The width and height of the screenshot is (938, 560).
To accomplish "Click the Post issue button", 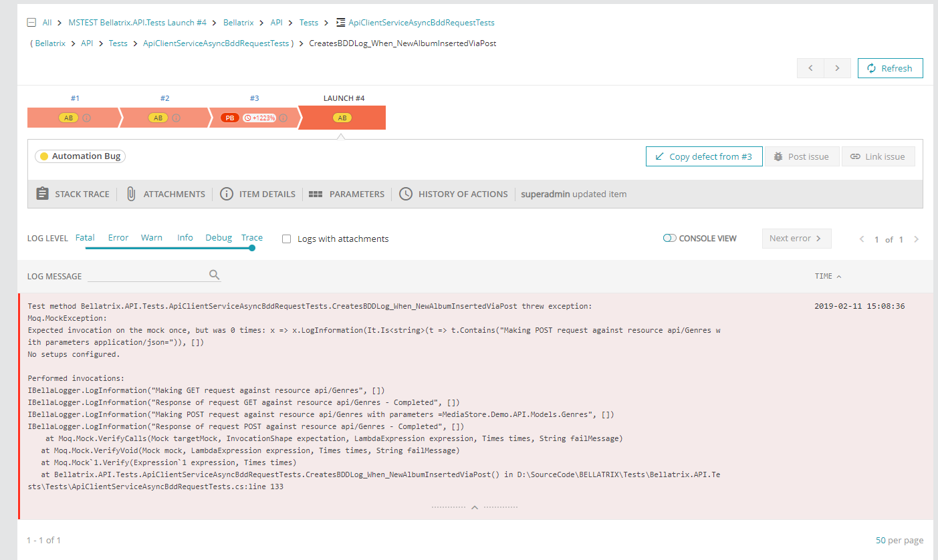I will 802,156.
